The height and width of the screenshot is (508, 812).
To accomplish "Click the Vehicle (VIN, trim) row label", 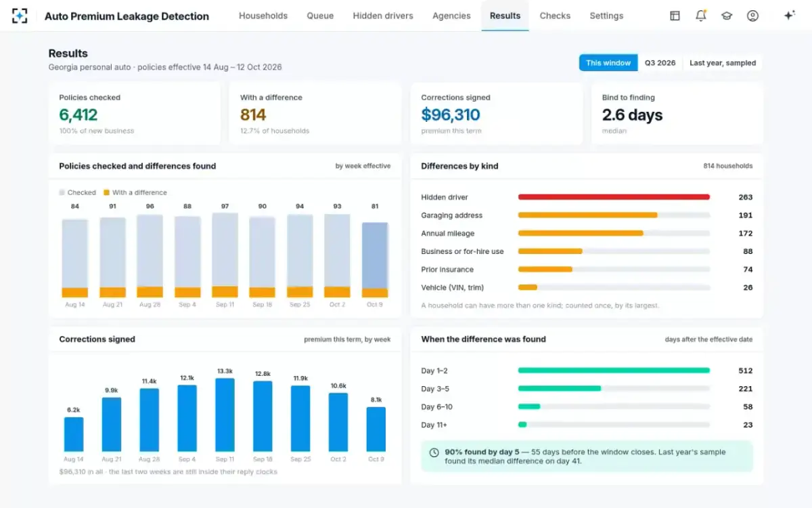I will (x=452, y=287).
